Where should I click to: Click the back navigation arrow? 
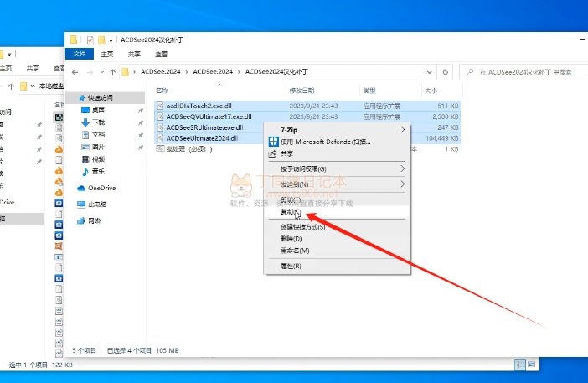(x=75, y=72)
